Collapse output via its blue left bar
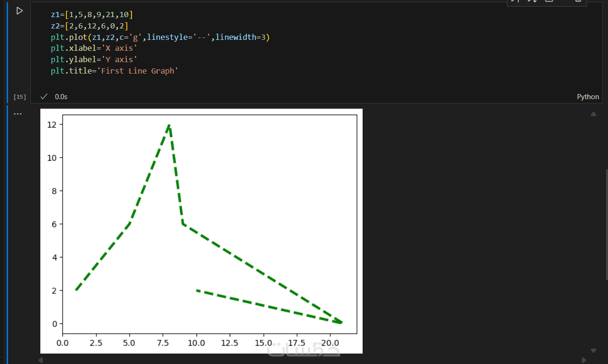The height and width of the screenshot is (364, 608). 8,233
